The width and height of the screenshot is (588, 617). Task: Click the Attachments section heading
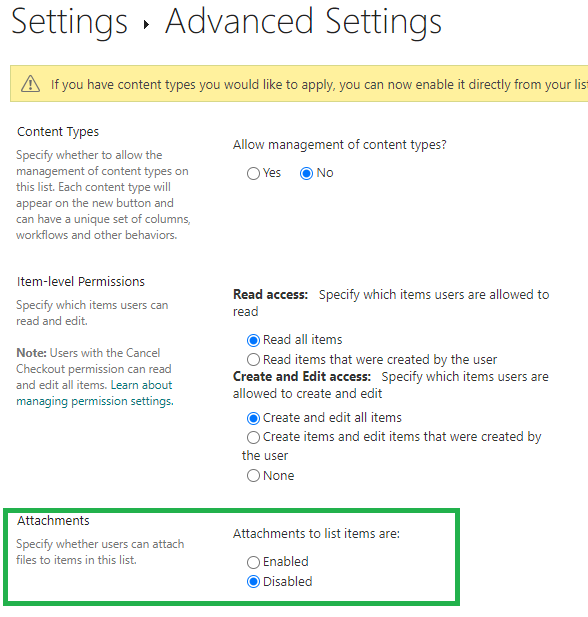pos(53,520)
